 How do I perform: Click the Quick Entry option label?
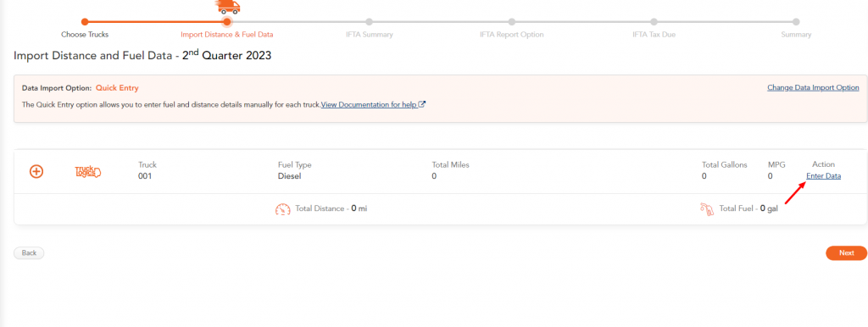point(117,87)
